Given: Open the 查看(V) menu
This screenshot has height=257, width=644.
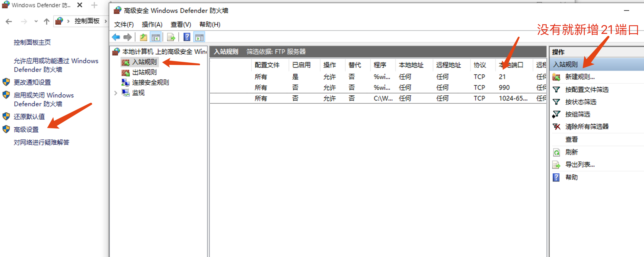Looking at the screenshot, I should (181, 25).
